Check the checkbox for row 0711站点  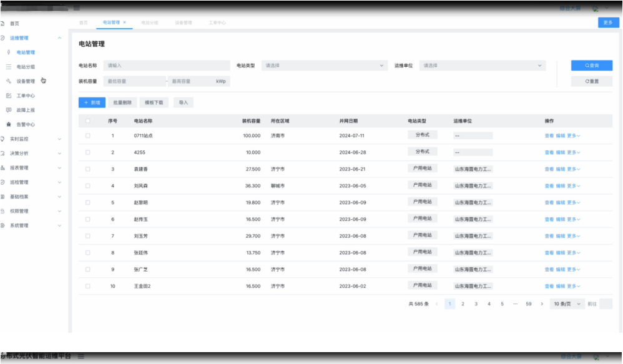coord(87,135)
